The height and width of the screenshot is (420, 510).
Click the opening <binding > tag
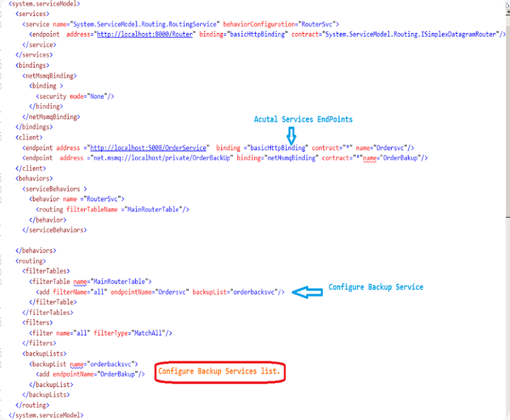coord(46,86)
